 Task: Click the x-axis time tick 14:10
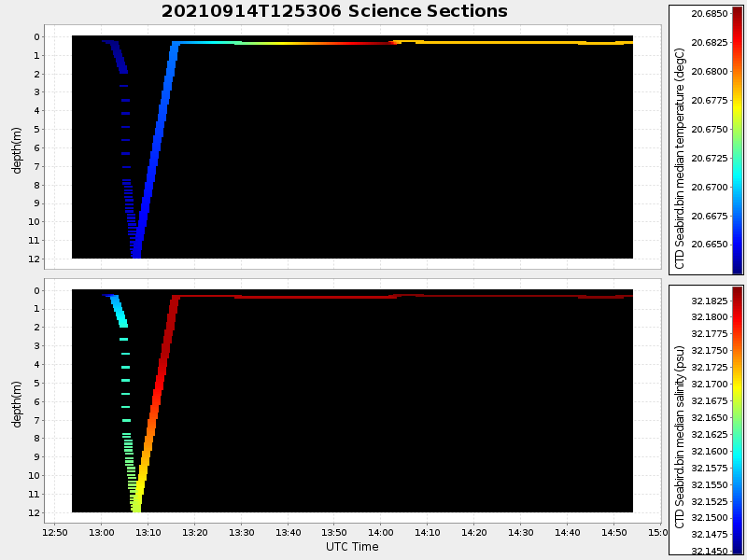pyautogui.click(x=428, y=532)
